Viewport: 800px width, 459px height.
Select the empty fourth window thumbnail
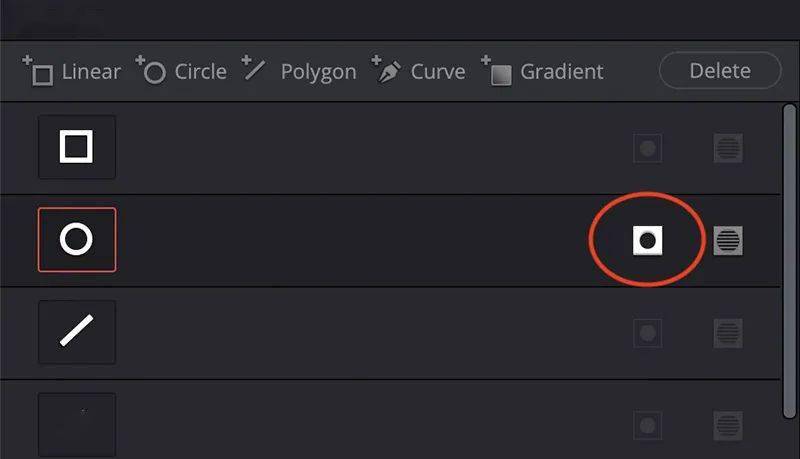pyautogui.click(x=77, y=424)
